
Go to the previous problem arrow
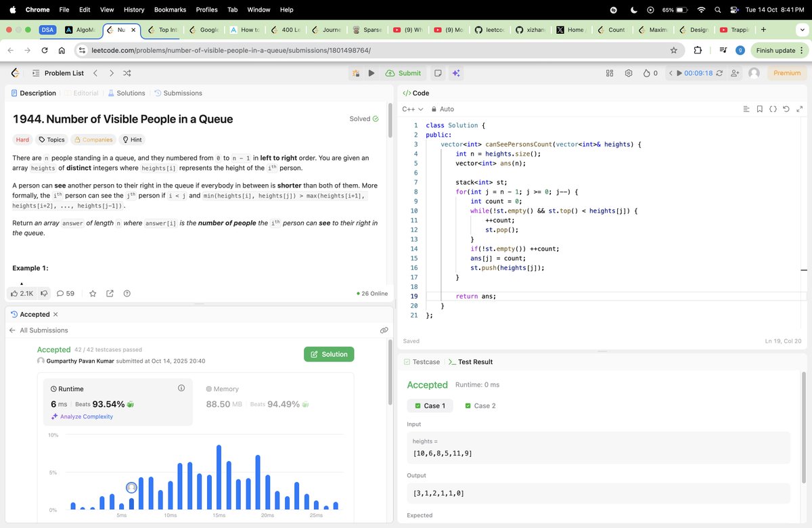click(95, 73)
